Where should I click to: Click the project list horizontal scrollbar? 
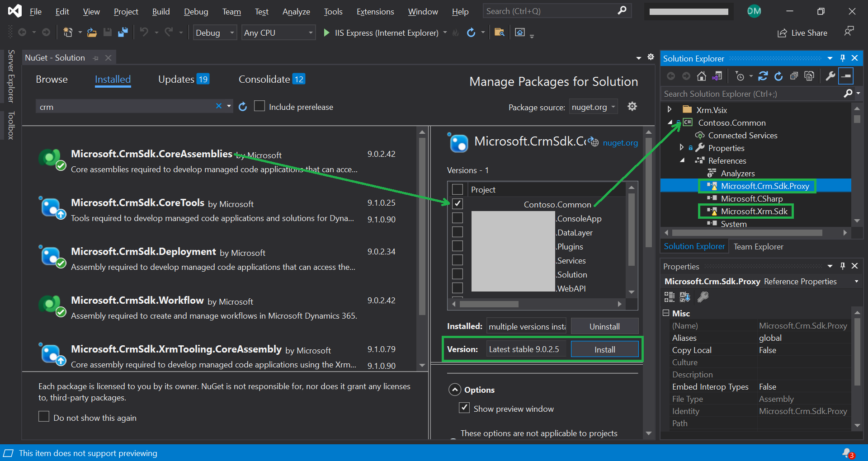click(489, 304)
